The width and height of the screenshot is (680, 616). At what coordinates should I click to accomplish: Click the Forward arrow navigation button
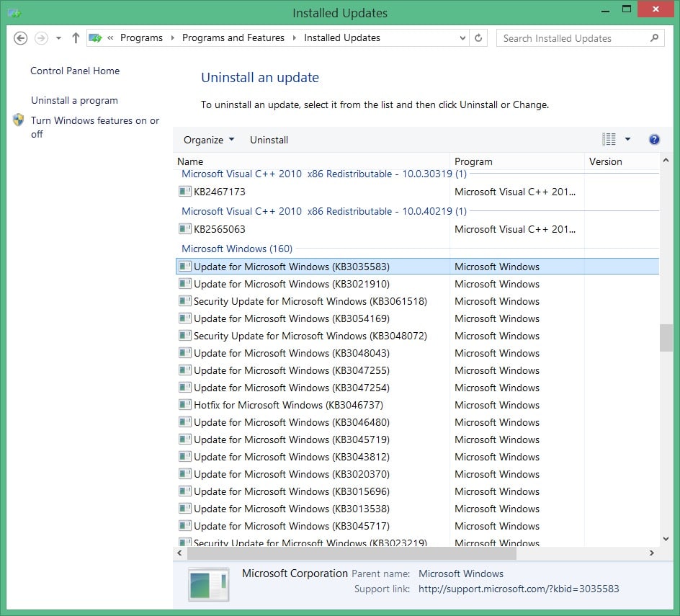pyautogui.click(x=41, y=38)
